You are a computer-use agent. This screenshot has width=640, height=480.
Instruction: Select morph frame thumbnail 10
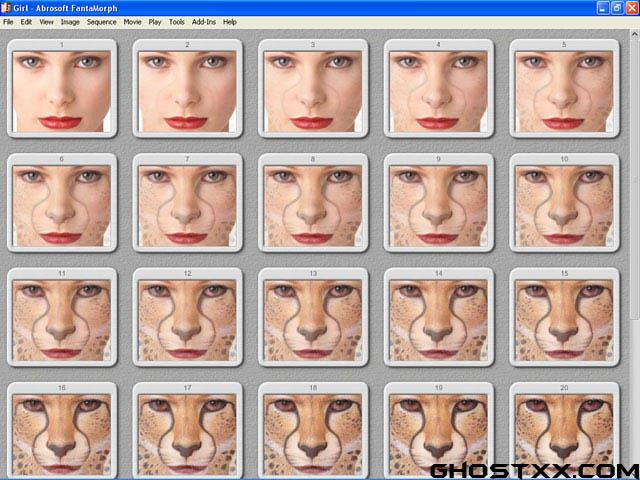(x=564, y=203)
